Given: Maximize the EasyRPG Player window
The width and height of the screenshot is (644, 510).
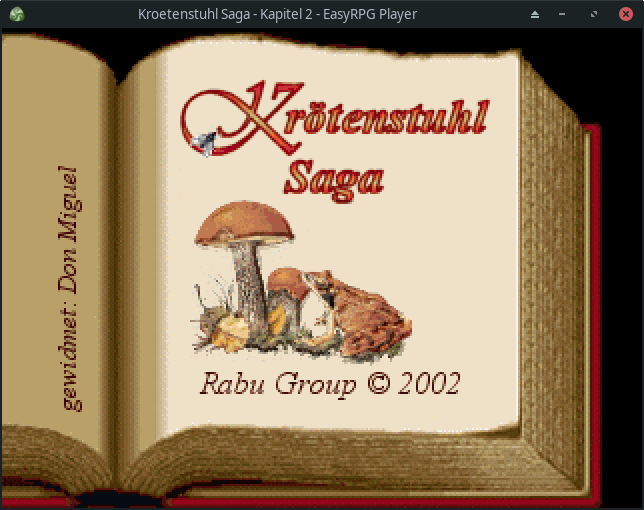Looking at the screenshot, I should 594,14.
